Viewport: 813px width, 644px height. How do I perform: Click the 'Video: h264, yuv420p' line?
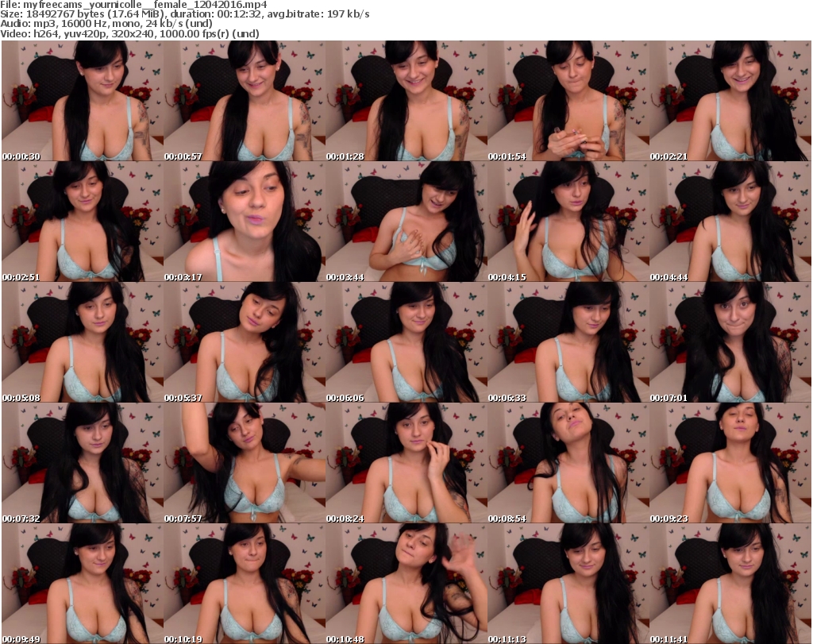click(129, 33)
